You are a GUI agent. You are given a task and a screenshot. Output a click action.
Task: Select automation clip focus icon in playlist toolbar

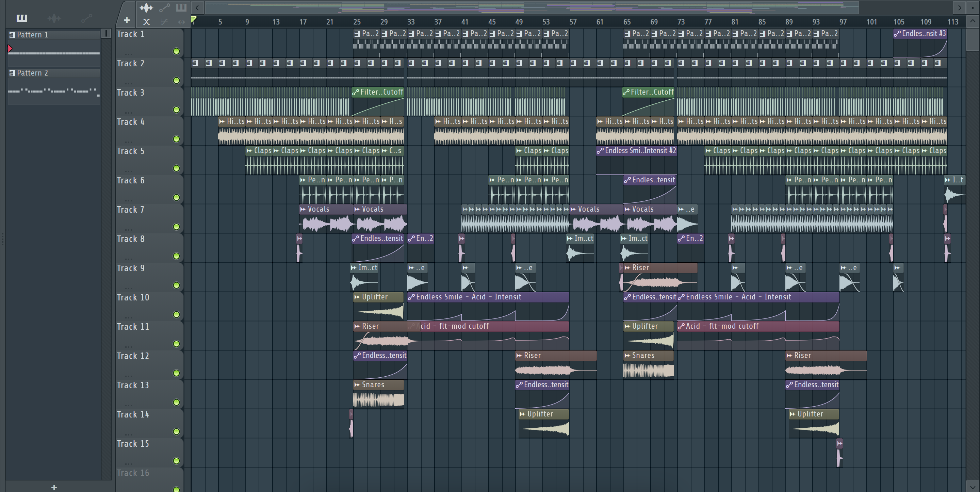[x=164, y=7]
